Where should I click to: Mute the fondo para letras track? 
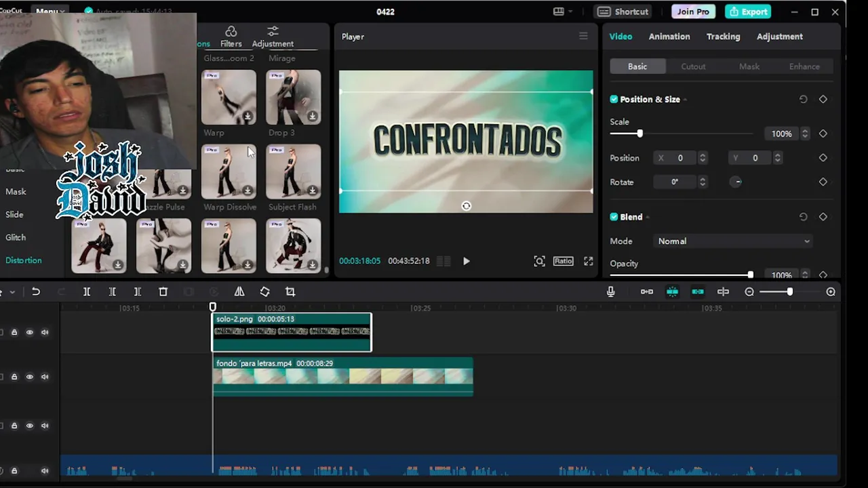(x=45, y=377)
